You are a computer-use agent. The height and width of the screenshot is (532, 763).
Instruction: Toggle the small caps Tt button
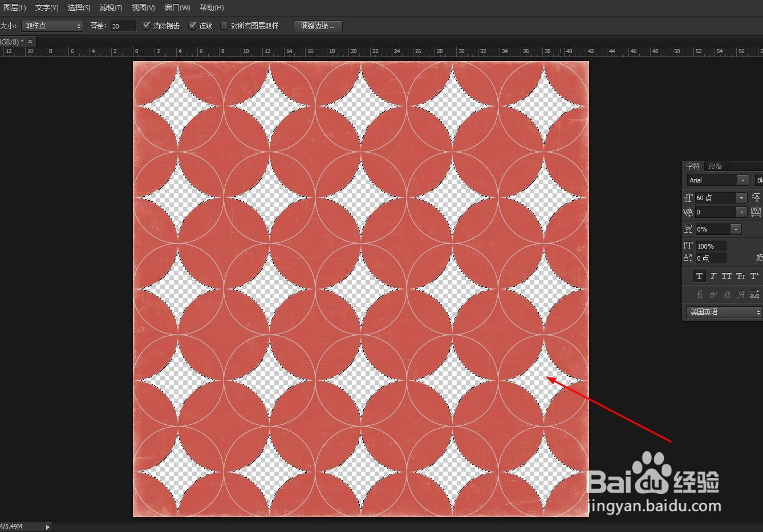click(740, 276)
